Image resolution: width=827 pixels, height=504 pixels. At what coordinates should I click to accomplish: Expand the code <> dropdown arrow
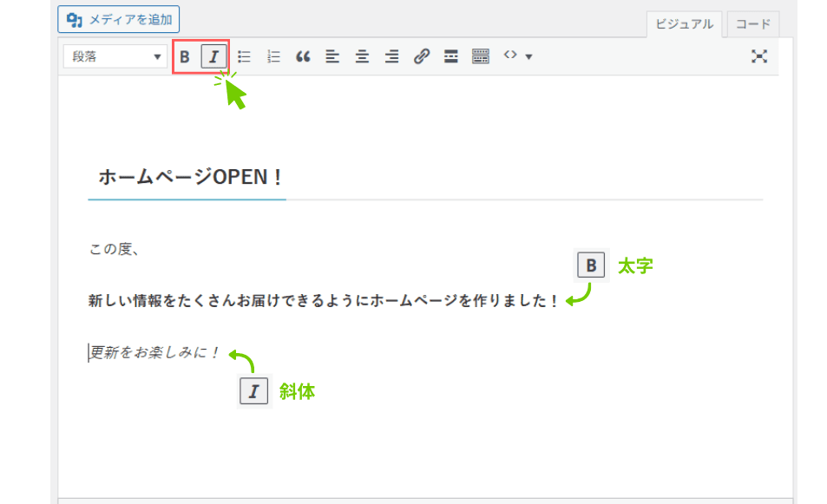tap(528, 57)
